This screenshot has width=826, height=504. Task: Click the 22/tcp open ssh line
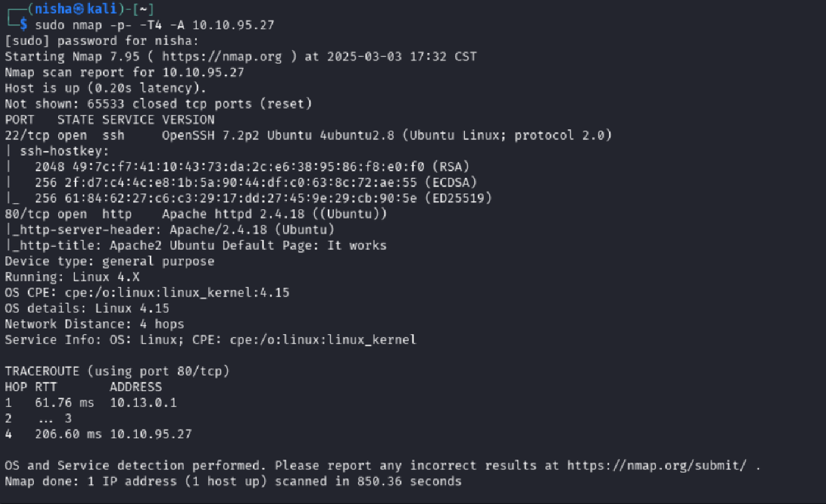[x=64, y=136]
